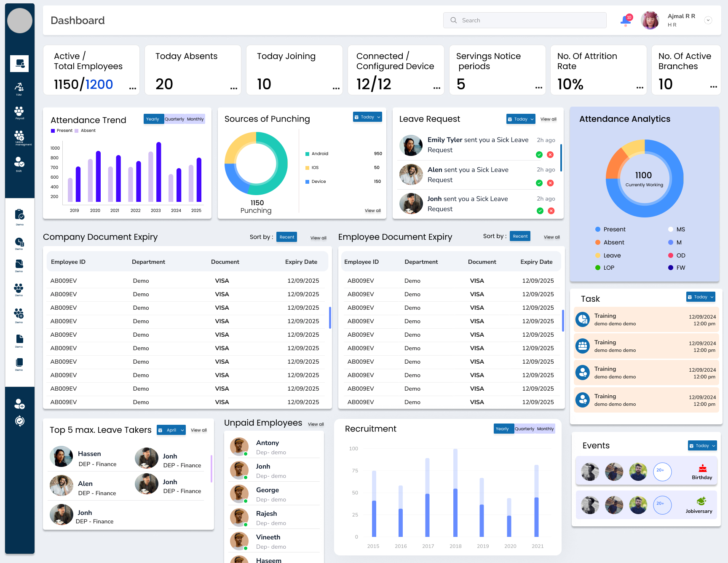The image size is (728, 563).
Task: Approve Alen's sick leave request
Action: pos(539,183)
